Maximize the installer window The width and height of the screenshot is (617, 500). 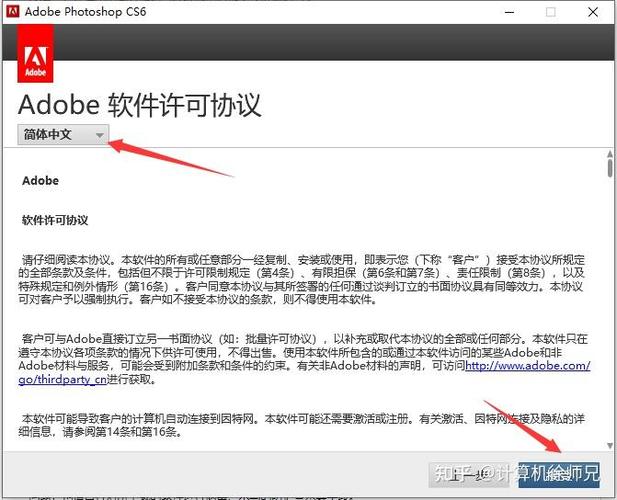tap(551, 12)
